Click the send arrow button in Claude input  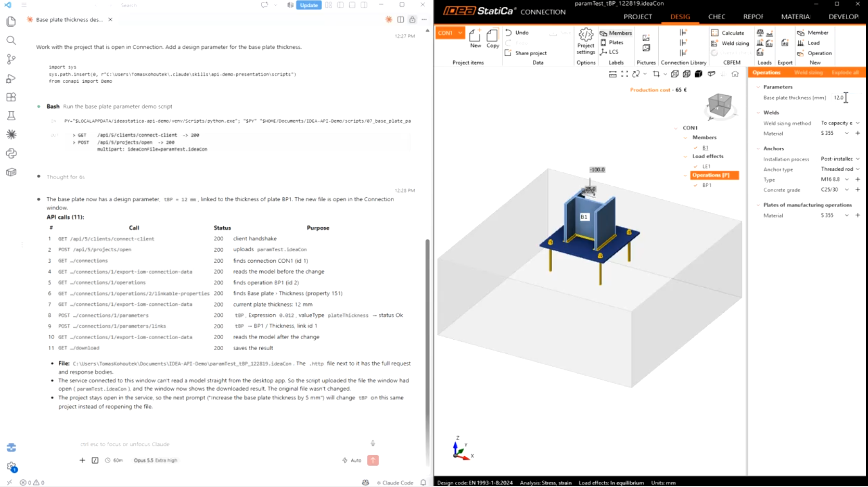pyautogui.click(x=373, y=460)
